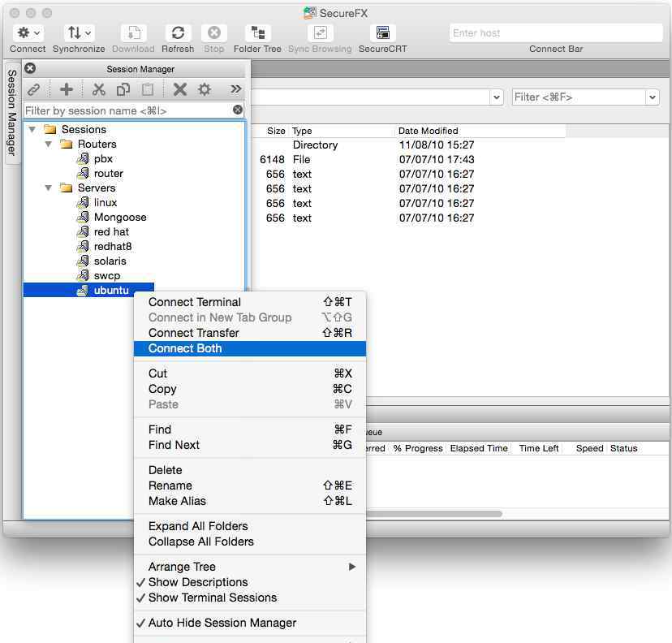The height and width of the screenshot is (643, 672).
Task: Collapse the Routers folder
Action: coord(49,144)
